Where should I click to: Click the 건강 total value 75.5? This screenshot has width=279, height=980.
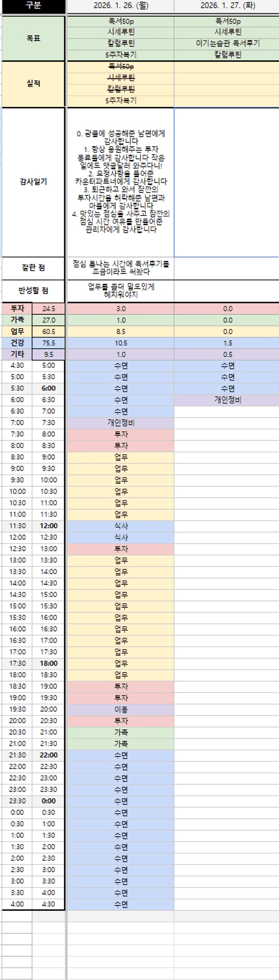[x=48, y=343]
